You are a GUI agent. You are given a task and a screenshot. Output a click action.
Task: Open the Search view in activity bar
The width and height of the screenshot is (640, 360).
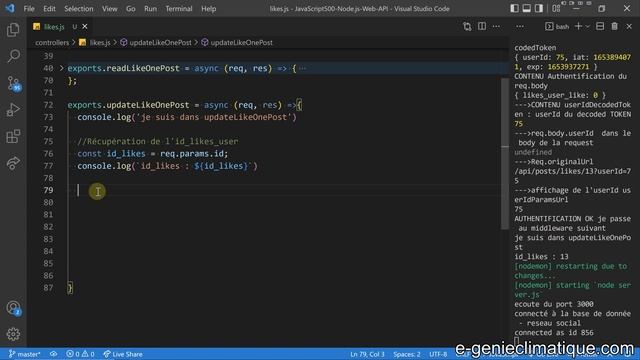[x=13, y=56]
